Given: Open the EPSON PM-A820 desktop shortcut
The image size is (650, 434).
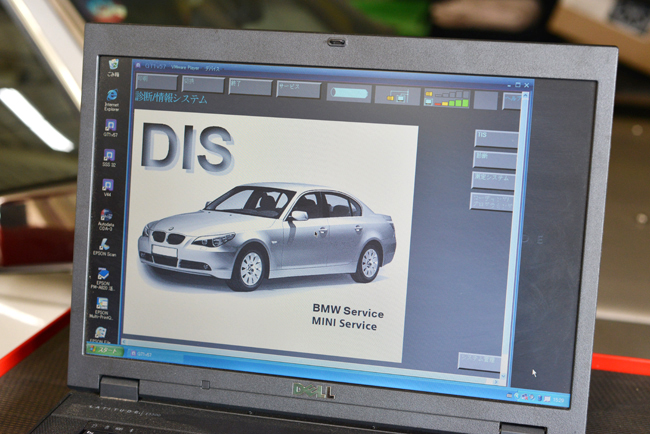Looking at the screenshot, I should [103, 279].
